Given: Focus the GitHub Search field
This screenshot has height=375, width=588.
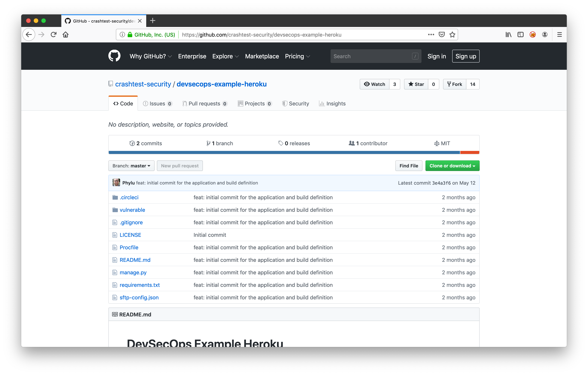Looking at the screenshot, I should pyautogui.click(x=371, y=56).
